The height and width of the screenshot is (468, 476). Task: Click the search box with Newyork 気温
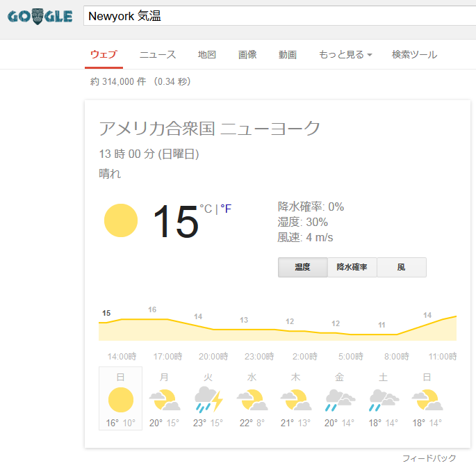(279, 16)
